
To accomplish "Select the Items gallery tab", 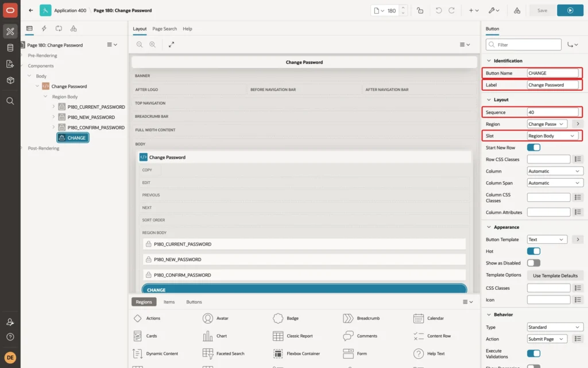I will 169,302.
